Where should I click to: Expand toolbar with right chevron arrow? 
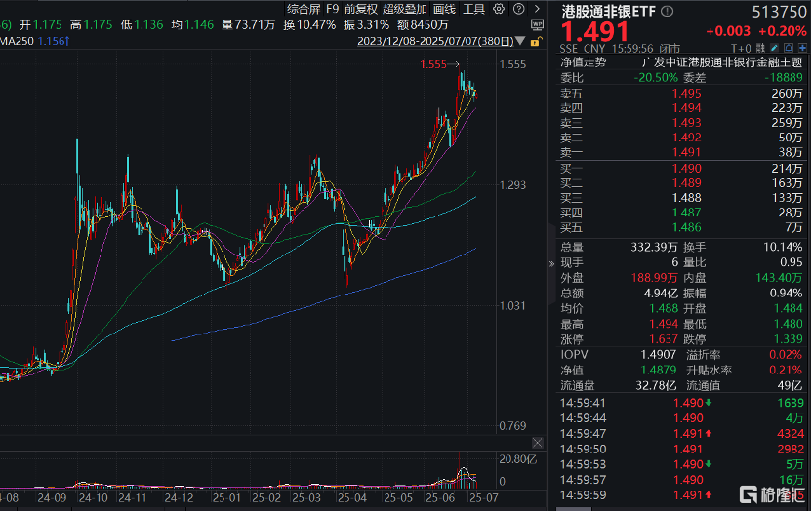(x=537, y=9)
